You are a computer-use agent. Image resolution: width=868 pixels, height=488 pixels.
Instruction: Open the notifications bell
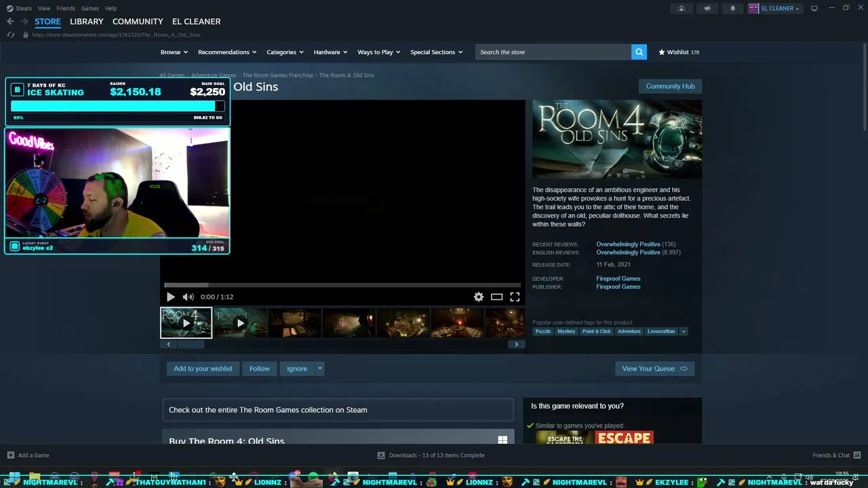pyautogui.click(x=732, y=8)
